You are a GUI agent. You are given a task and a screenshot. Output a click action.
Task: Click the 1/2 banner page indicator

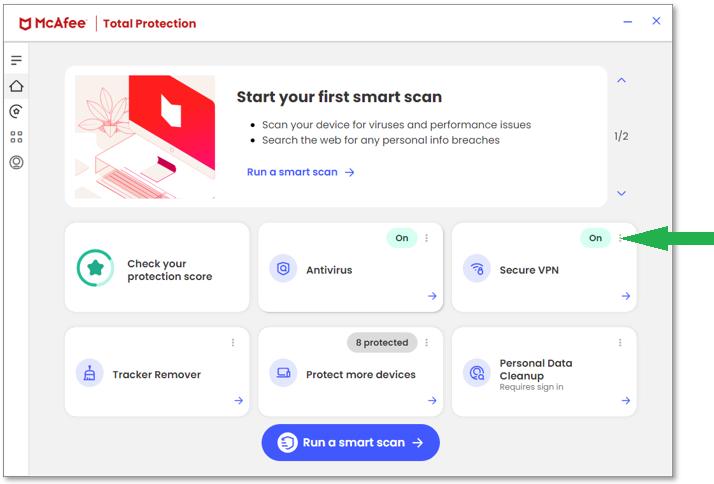point(621,136)
